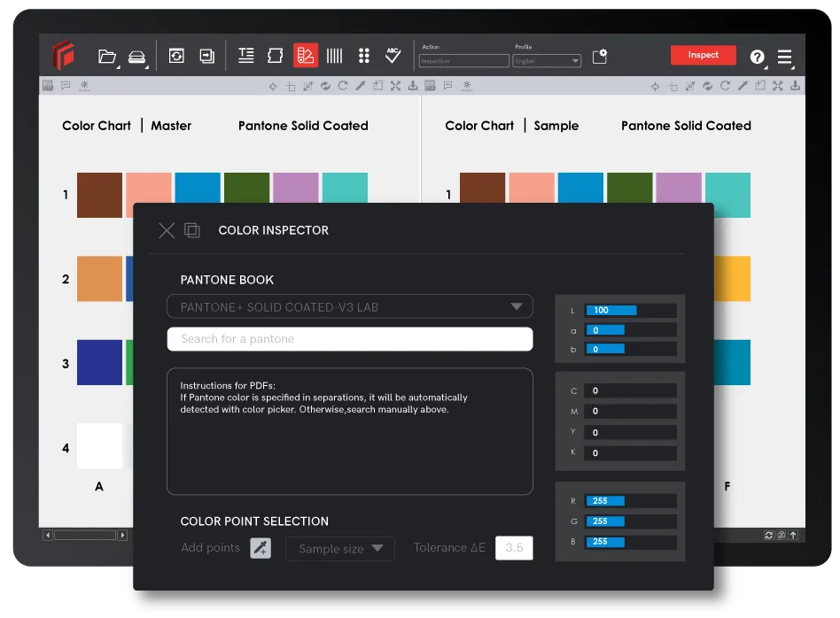Click the C value field
This screenshot has height=618, width=840.
(x=631, y=391)
